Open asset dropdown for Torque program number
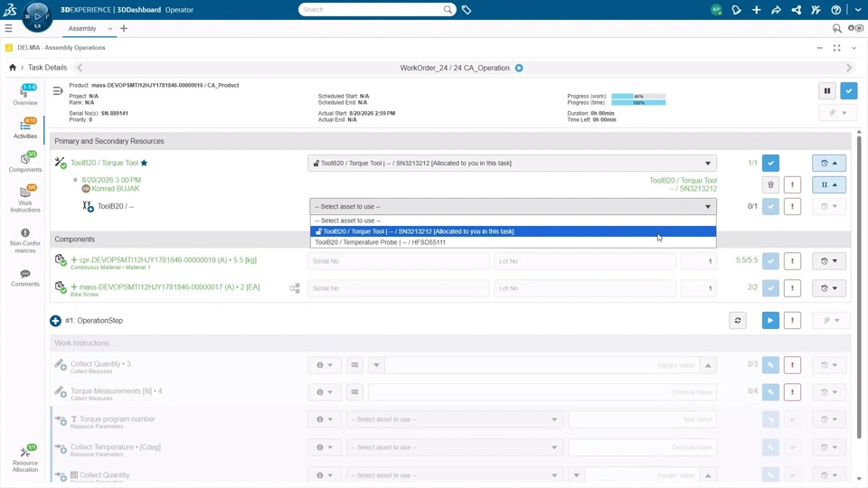Screen dimensions: 868x488 (x=455, y=419)
